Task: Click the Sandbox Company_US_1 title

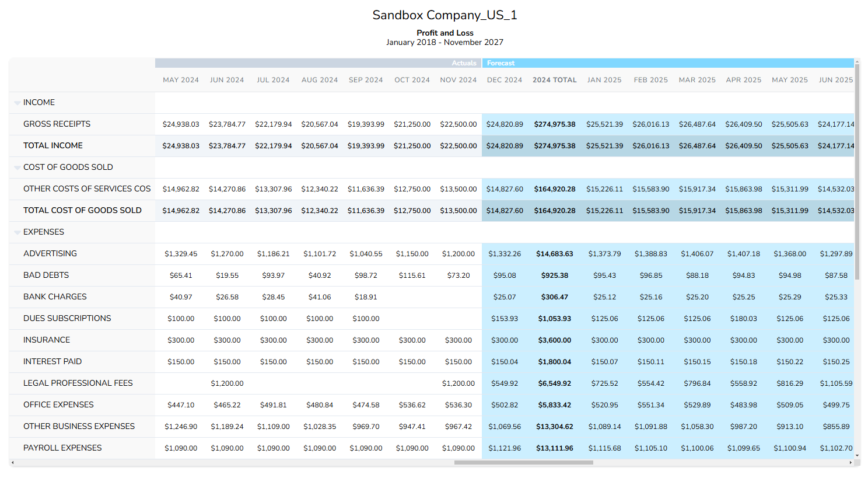Action: (x=445, y=15)
